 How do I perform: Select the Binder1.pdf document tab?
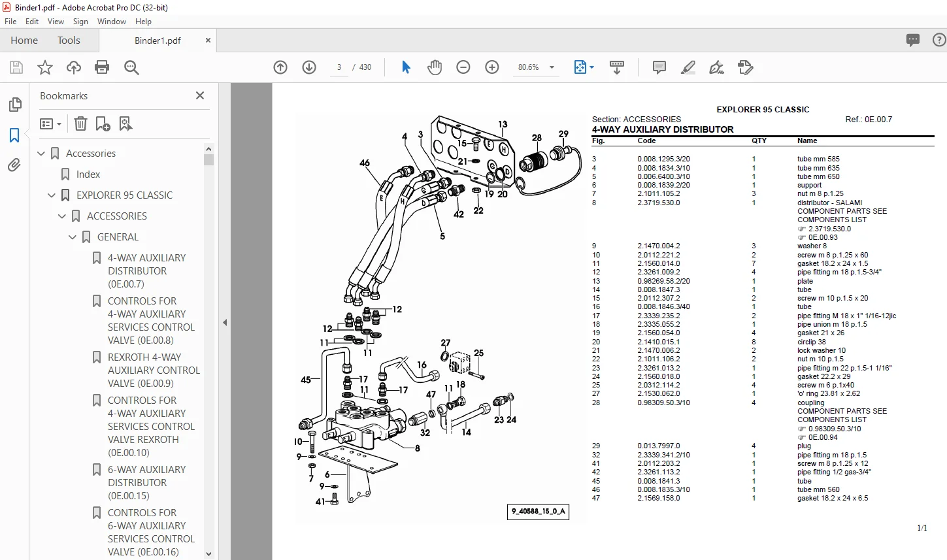(x=158, y=41)
